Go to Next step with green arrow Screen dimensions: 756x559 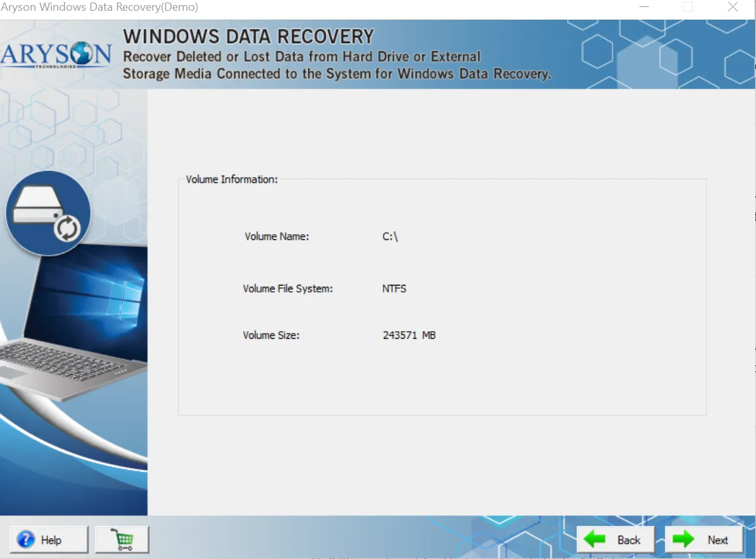[x=703, y=539]
